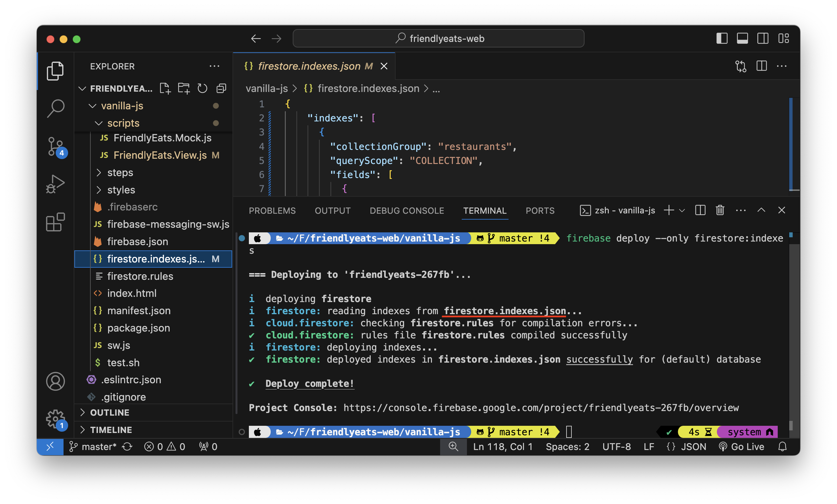The width and height of the screenshot is (837, 504).
Task: Kill terminal with the trash icon
Action: coord(720,210)
